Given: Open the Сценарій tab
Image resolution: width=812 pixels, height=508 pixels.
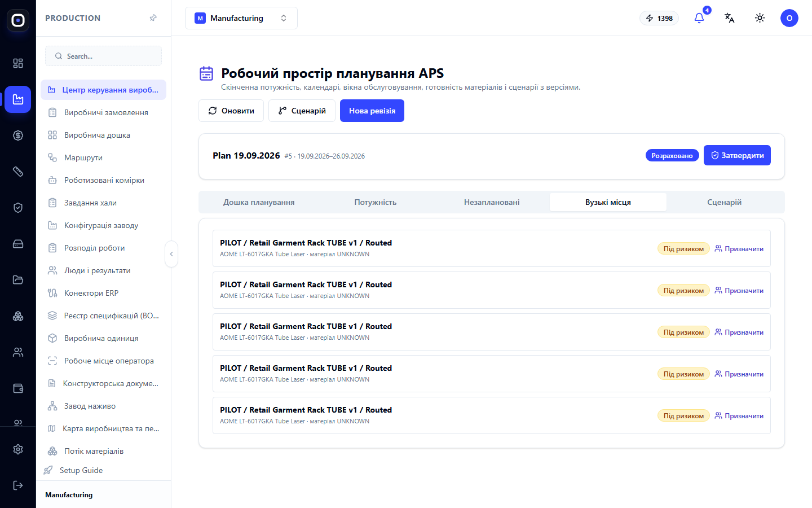Looking at the screenshot, I should click(x=725, y=202).
